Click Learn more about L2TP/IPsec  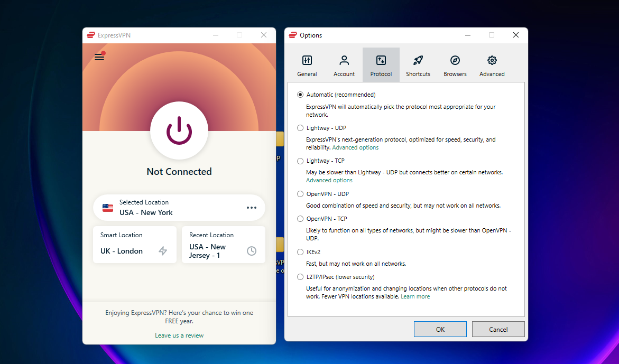[x=415, y=296]
